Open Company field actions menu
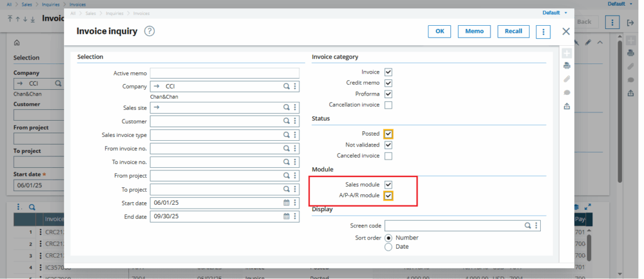This screenshot has width=644, height=279. point(295,87)
